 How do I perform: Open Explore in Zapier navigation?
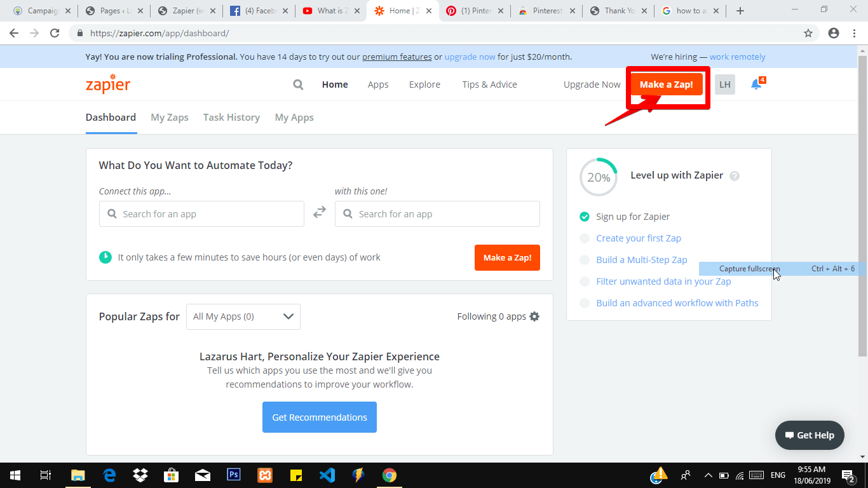tap(424, 85)
